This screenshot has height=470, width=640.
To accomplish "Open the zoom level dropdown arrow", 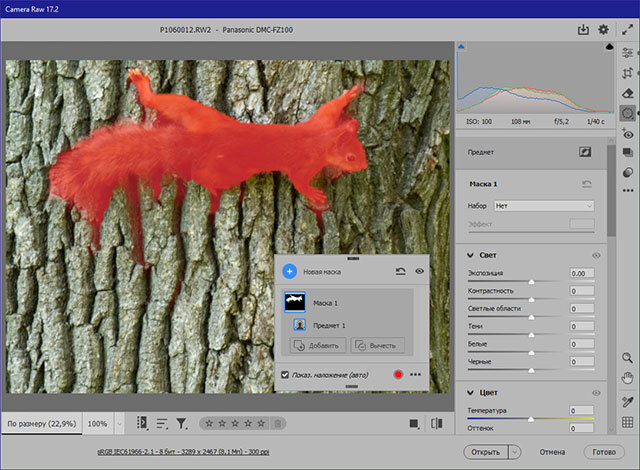I will click(120, 424).
